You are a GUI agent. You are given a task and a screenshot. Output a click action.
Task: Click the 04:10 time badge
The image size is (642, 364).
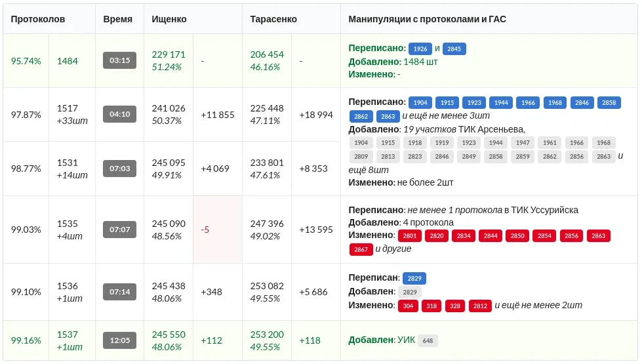coord(119,114)
